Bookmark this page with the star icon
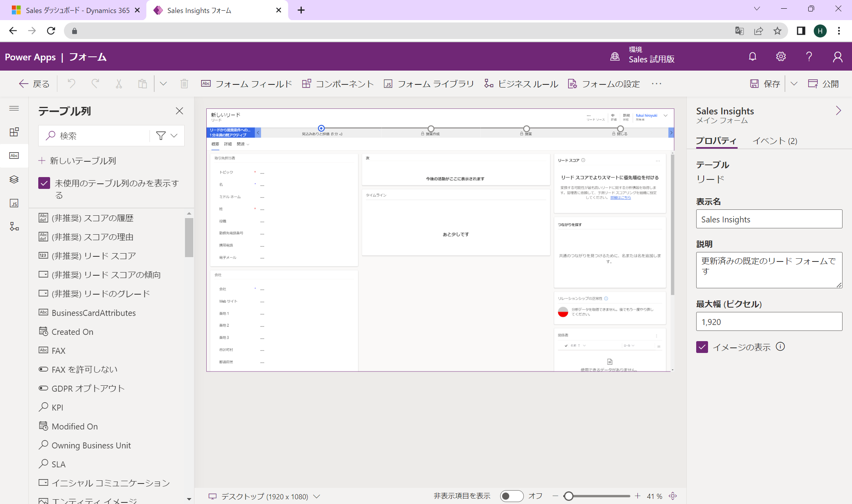852x504 pixels. (x=777, y=31)
